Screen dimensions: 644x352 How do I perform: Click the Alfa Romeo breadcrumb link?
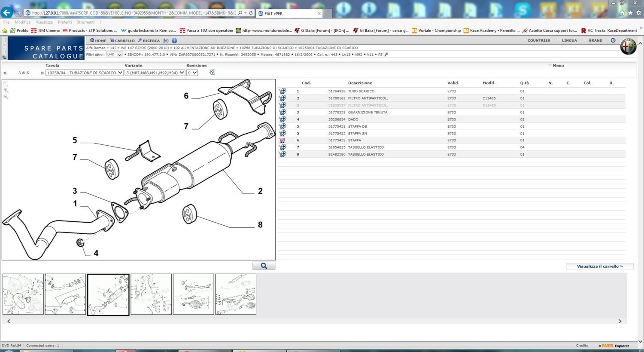(96, 48)
